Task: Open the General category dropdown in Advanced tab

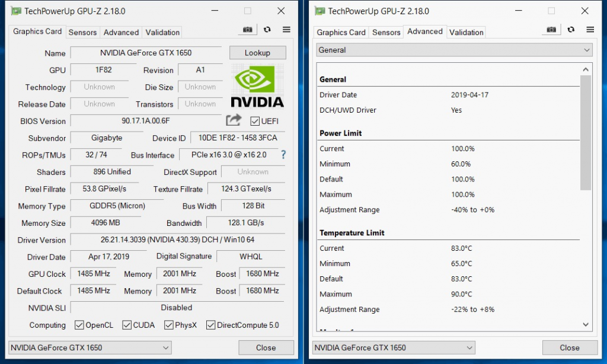Action: tap(455, 50)
